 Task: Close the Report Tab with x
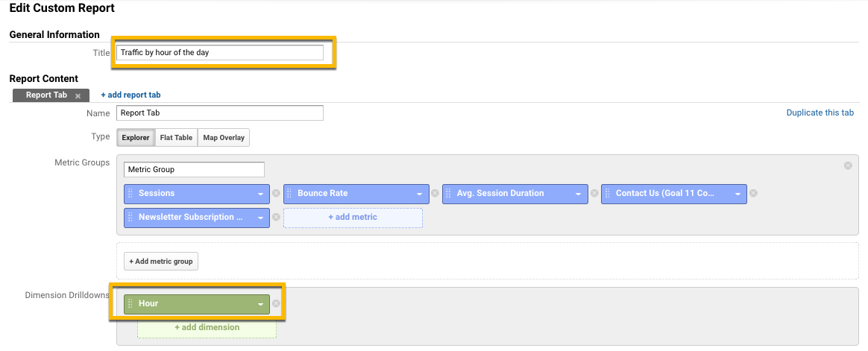click(78, 96)
